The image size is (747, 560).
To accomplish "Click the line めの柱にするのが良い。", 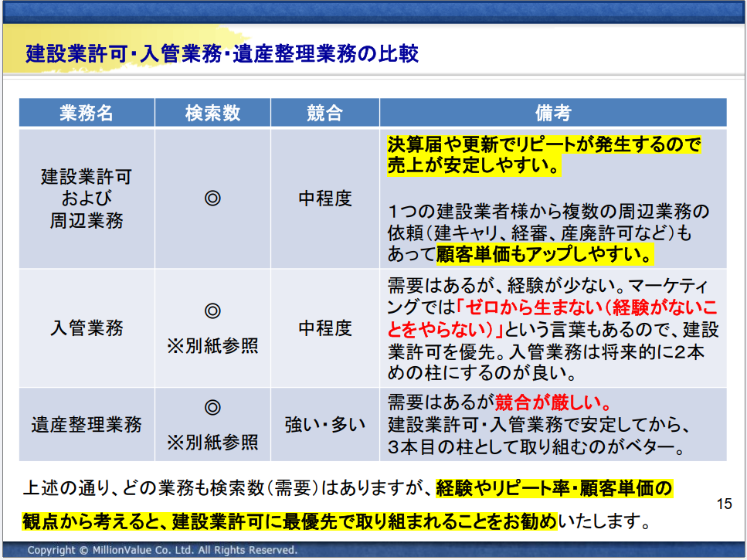I will [x=483, y=373].
